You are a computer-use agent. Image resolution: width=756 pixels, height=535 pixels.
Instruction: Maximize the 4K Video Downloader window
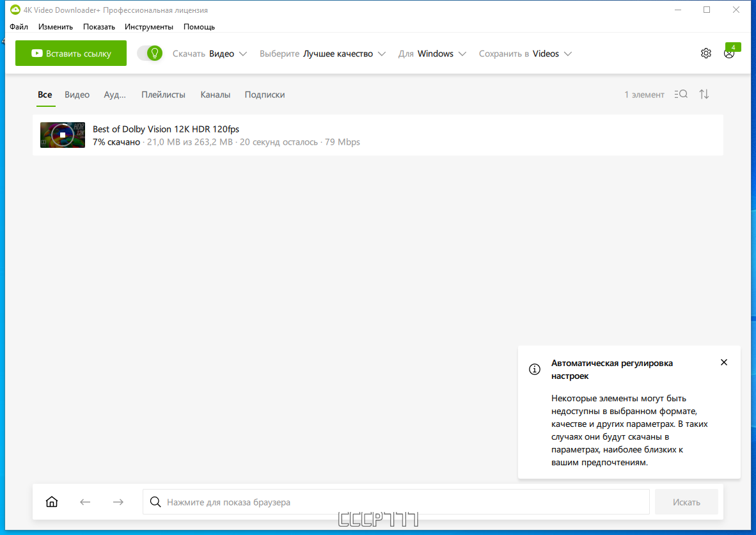707,10
